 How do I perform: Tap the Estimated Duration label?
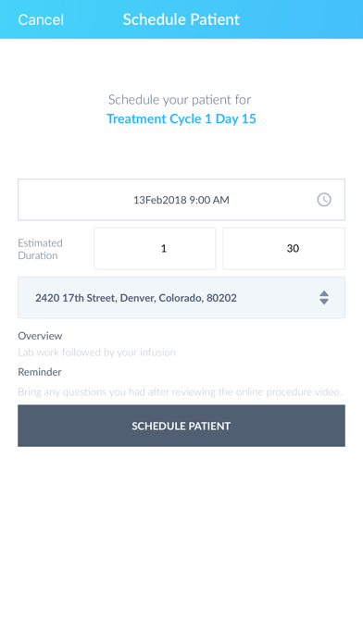[41, 249]
